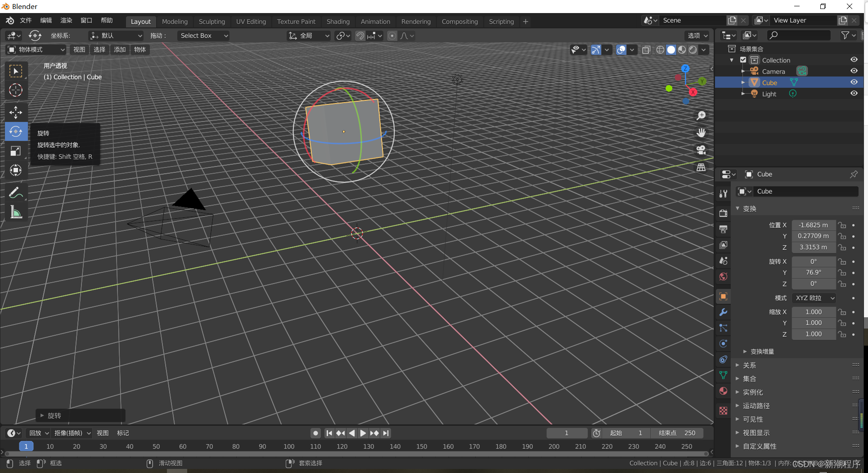868x473 pixels.
Task: Open the Scene properties tab
Action: tap(723, 261)
